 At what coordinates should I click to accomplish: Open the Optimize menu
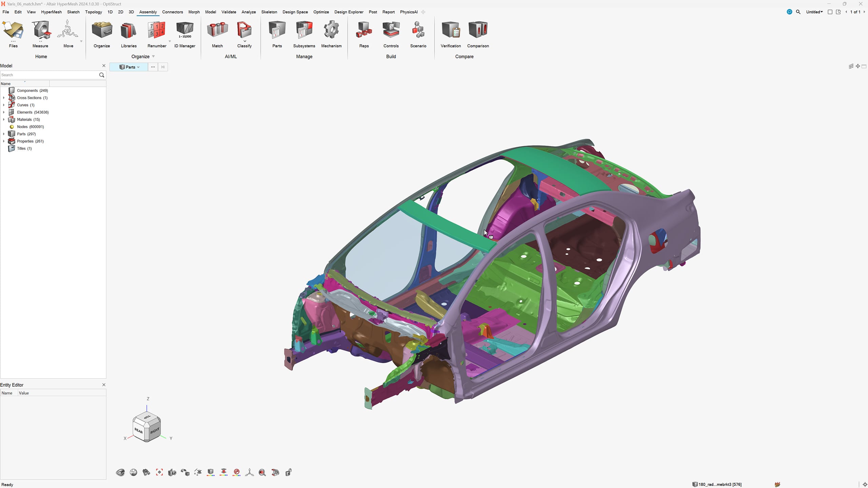tap(321, 12)
